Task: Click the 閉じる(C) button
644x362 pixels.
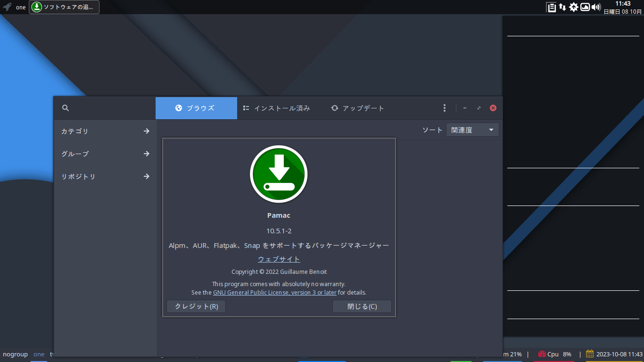Action: [362, 306]
